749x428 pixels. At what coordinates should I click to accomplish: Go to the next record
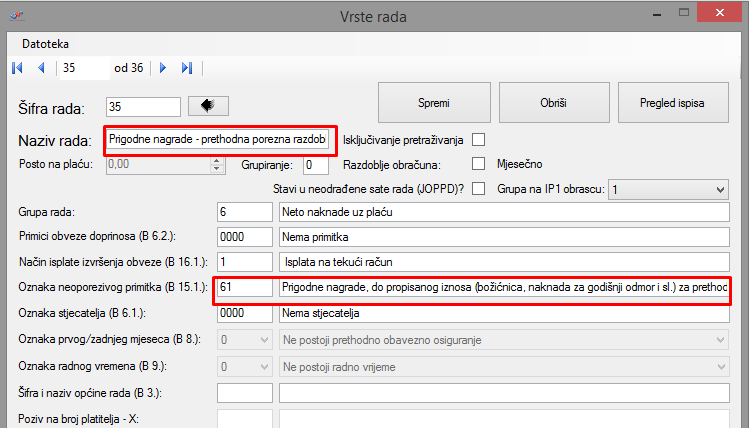pos(163,68)
